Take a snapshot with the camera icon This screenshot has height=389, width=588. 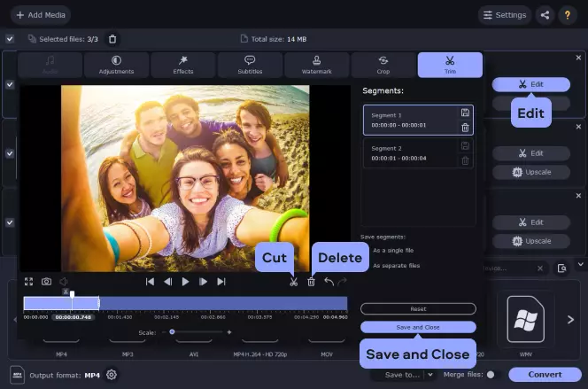pos(47,282)
